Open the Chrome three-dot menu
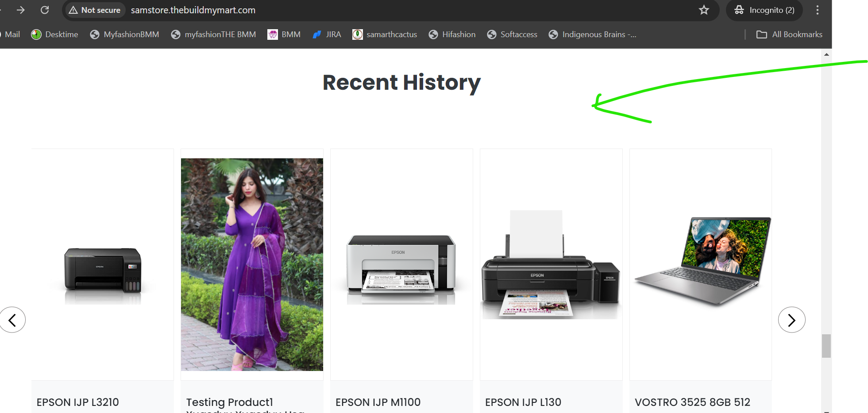 click(818, 10)
